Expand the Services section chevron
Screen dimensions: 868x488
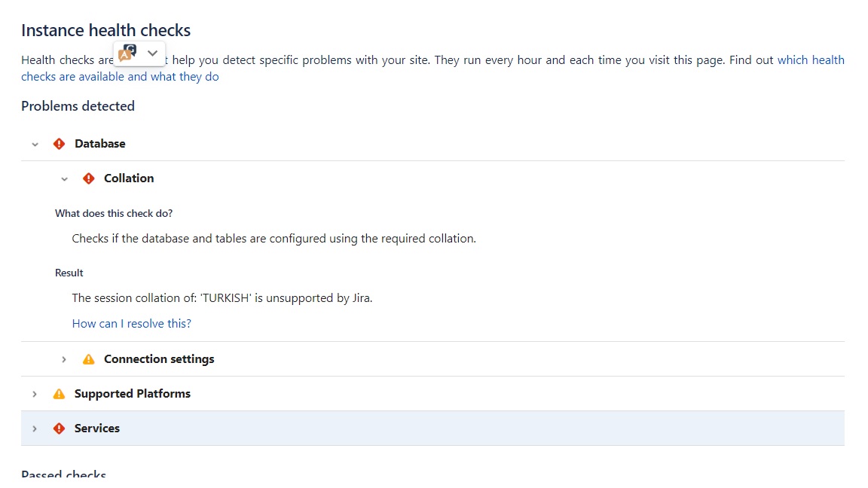click(x=35, y=429)
